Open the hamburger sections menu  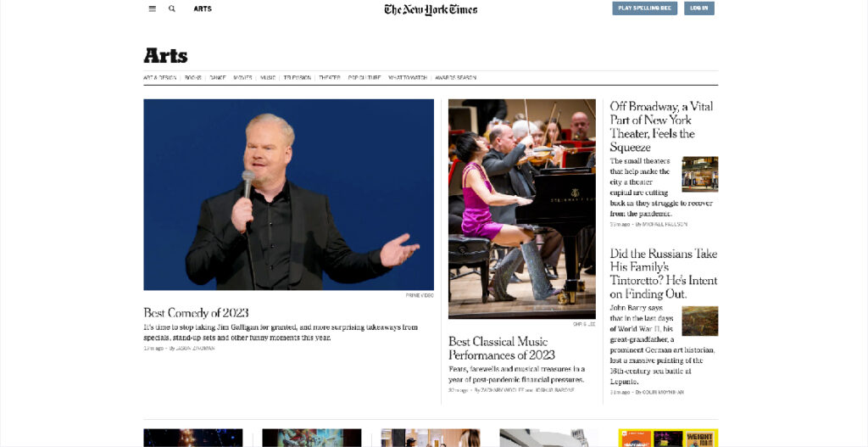click(x=153, y=8)
